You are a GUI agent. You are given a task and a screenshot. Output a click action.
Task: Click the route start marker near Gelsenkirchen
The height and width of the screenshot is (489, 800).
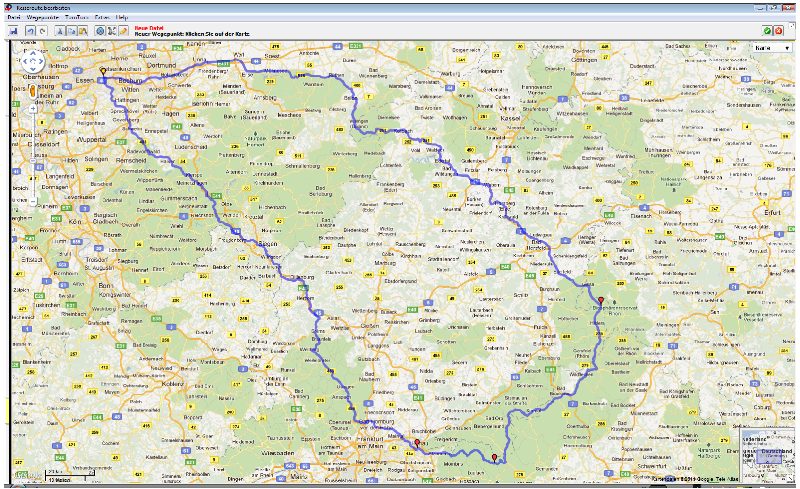pos(103,72)
